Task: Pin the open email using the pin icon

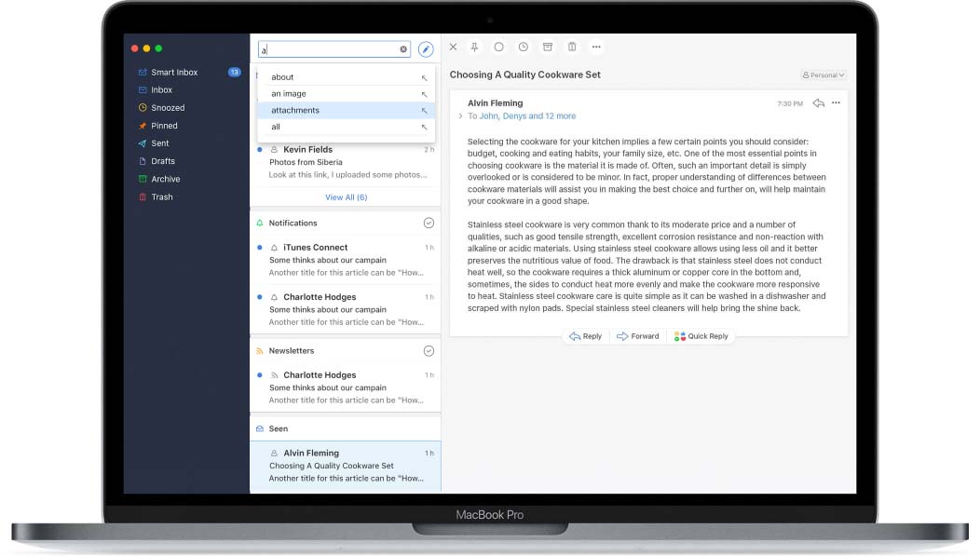Action: tap(476, 46)
